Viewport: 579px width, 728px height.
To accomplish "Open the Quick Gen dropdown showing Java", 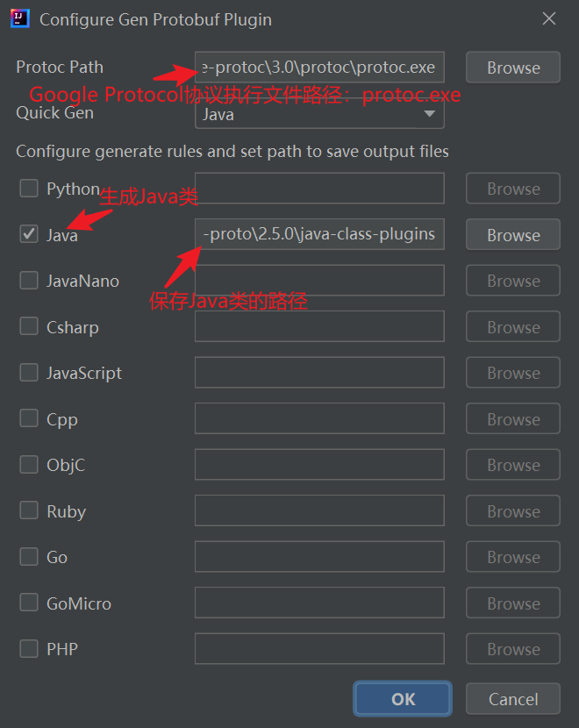I will point(319,114).
